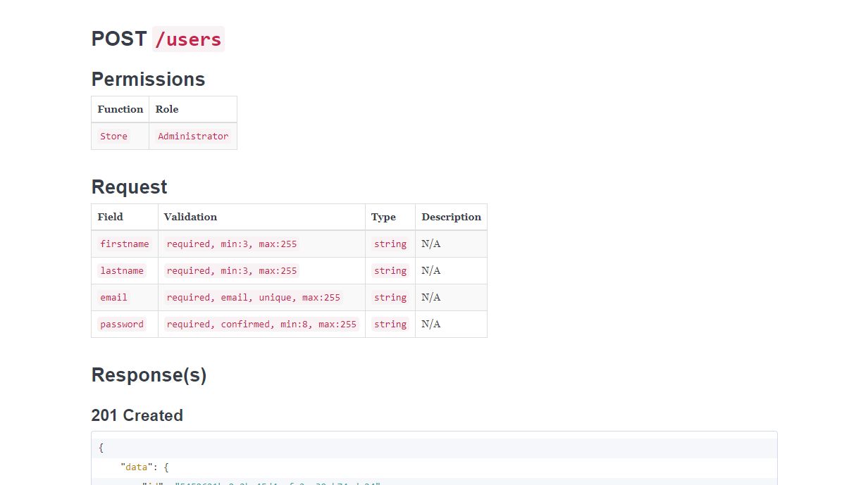868x485 pixels.
Task: Select the Description column header
Action: [x=451, y=217]
